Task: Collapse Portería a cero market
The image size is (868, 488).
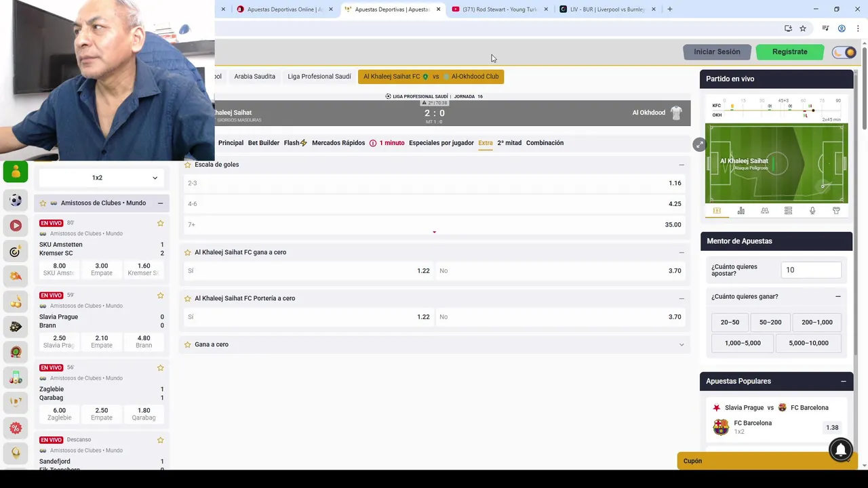Action: pos(682,298)
